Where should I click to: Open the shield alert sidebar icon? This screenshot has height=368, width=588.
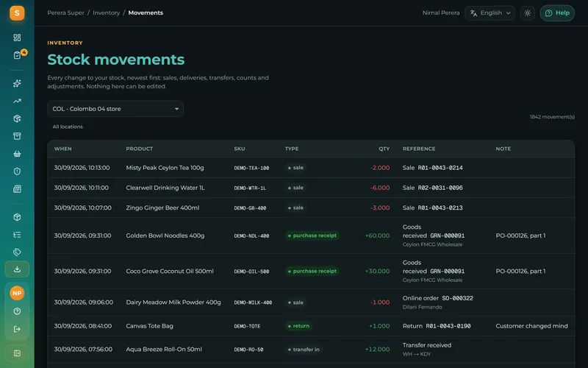(x=17, y=171)
